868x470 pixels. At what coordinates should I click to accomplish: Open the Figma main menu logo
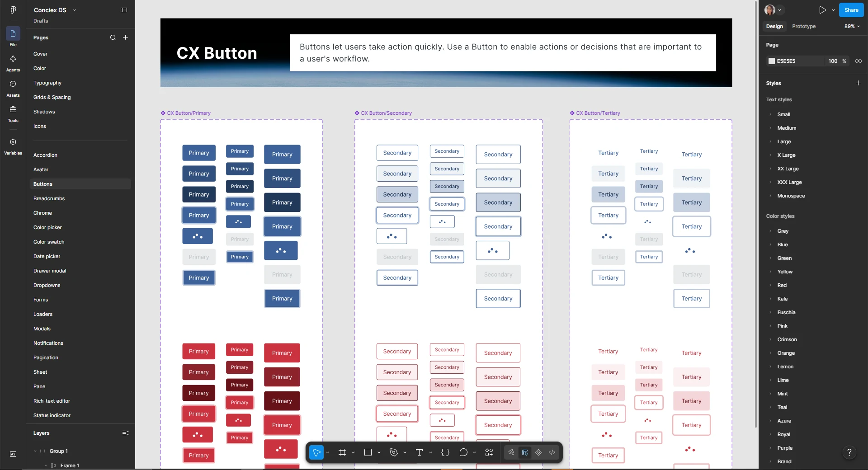(x=13, y=10)
